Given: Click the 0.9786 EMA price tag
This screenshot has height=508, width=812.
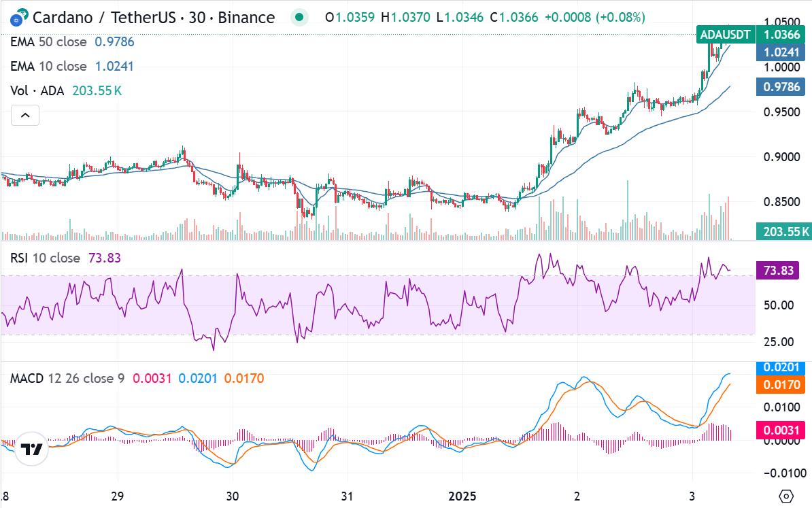Looking at the screenshot, I should pos(781,87).
